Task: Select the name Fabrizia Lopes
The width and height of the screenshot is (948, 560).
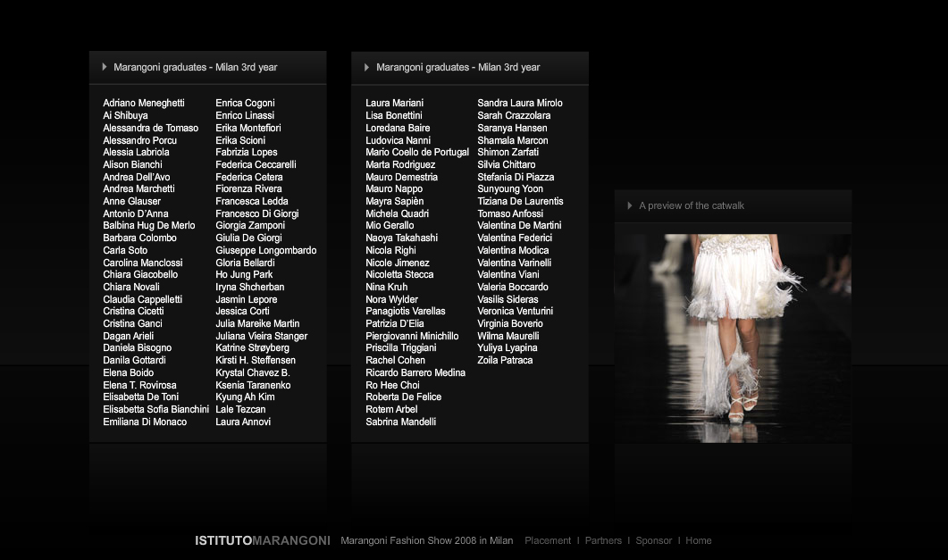Action: pos(246,152)
